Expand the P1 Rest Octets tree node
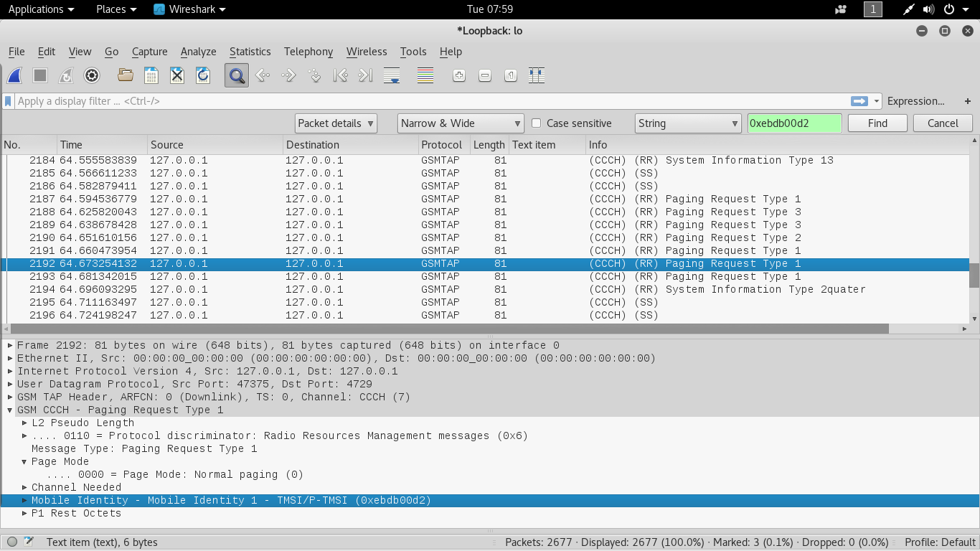The height and width of the screenshot is (551, 980). pyautogui.click(x=24, y=513)
